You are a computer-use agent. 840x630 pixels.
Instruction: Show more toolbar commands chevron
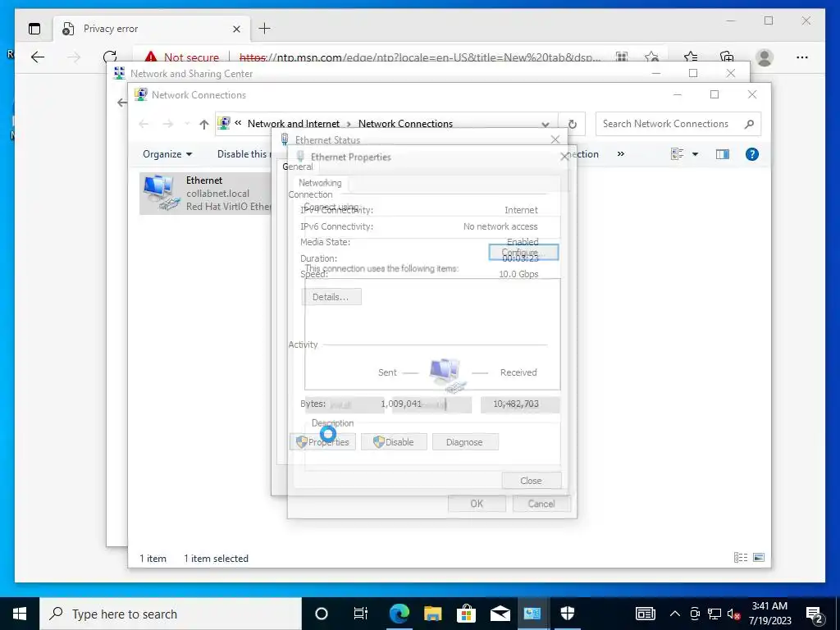(x=621, y=154)
